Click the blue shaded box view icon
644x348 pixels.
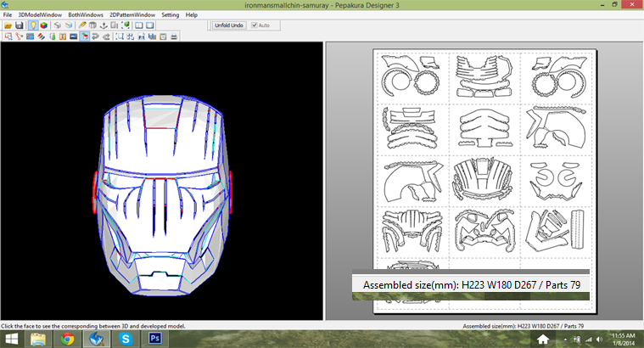point(69,25)
